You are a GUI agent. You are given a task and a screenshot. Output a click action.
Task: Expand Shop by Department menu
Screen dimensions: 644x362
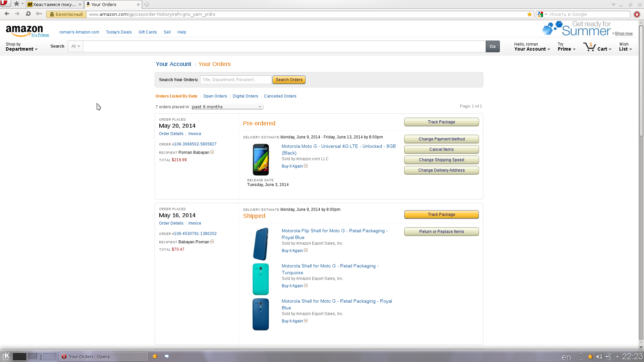21,47
